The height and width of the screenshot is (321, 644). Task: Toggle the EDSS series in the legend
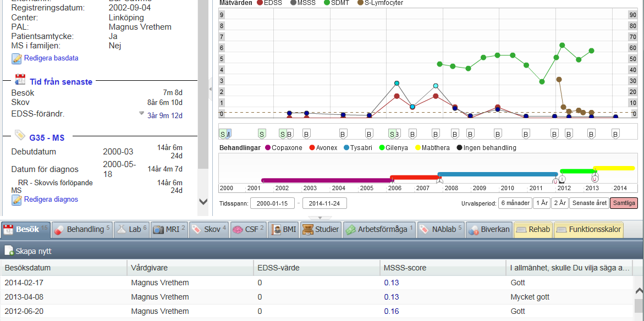[x=268, y=2]
